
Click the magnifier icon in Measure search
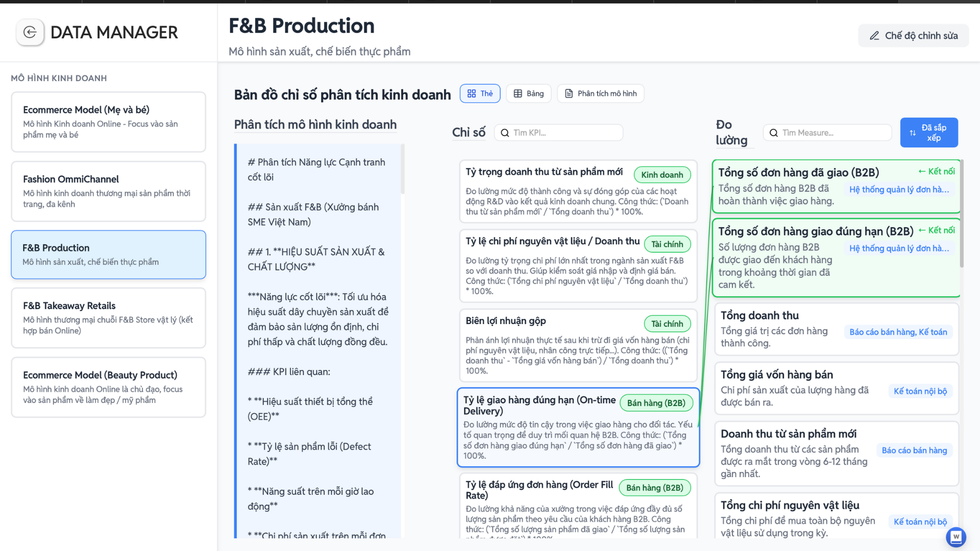point(774,133)
